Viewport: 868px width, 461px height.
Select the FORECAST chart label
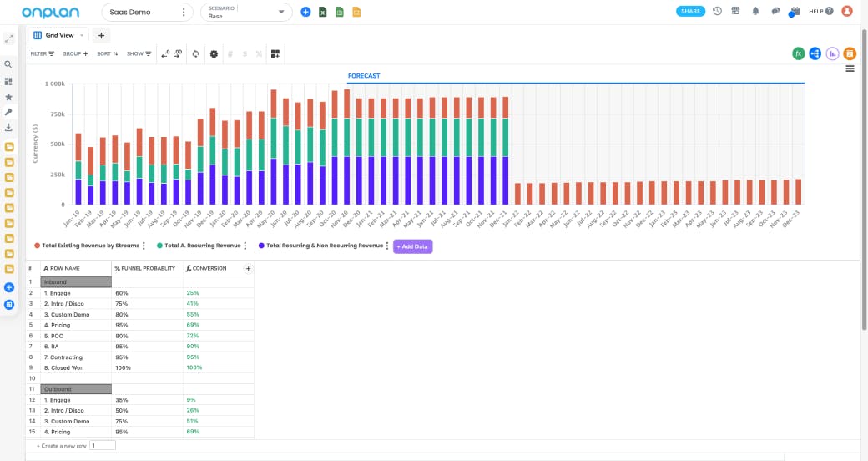[x=364, y=76]
